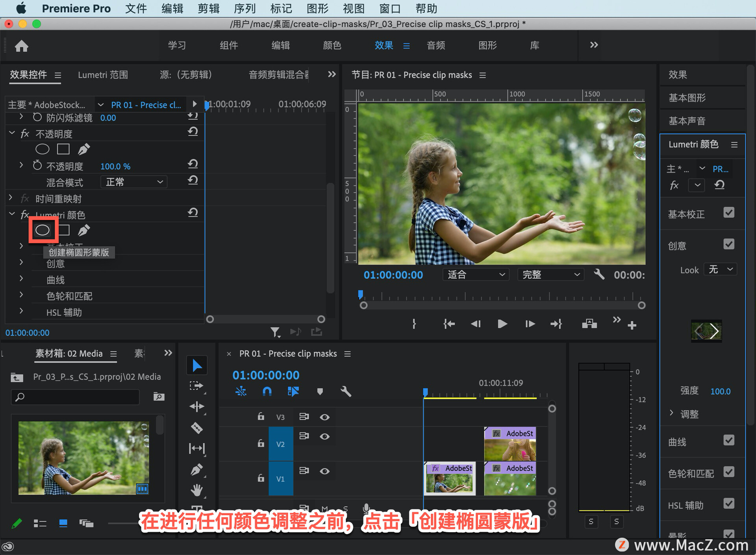This screenshot has width=756, height=555.
Task: Click opacity value 100.0 %
Action: point(115,166)
